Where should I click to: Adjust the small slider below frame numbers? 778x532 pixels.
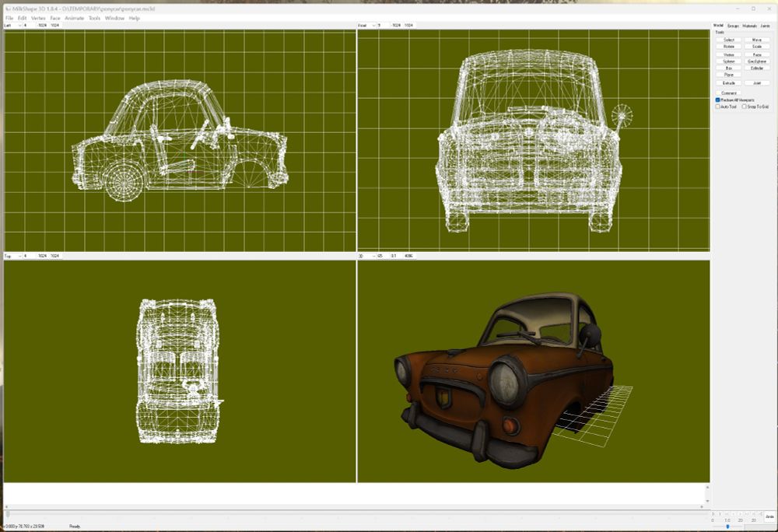[728, 527]
